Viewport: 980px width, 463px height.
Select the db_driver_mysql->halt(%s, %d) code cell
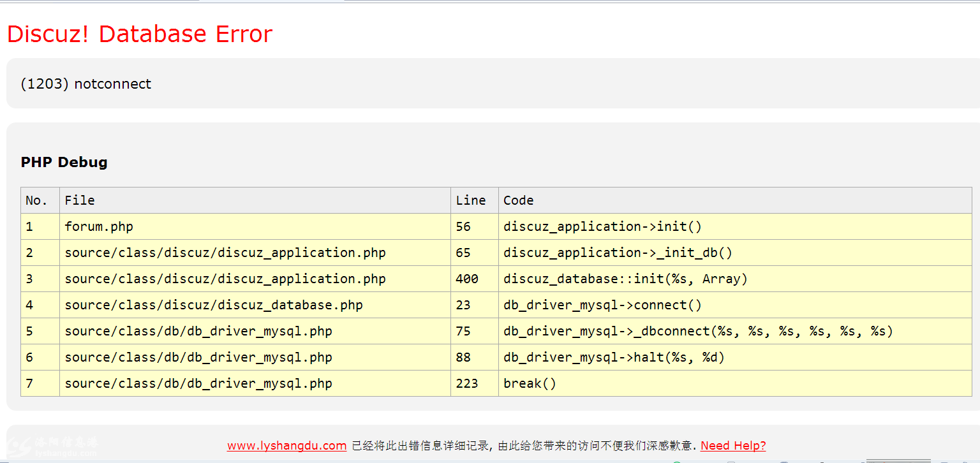735,357
